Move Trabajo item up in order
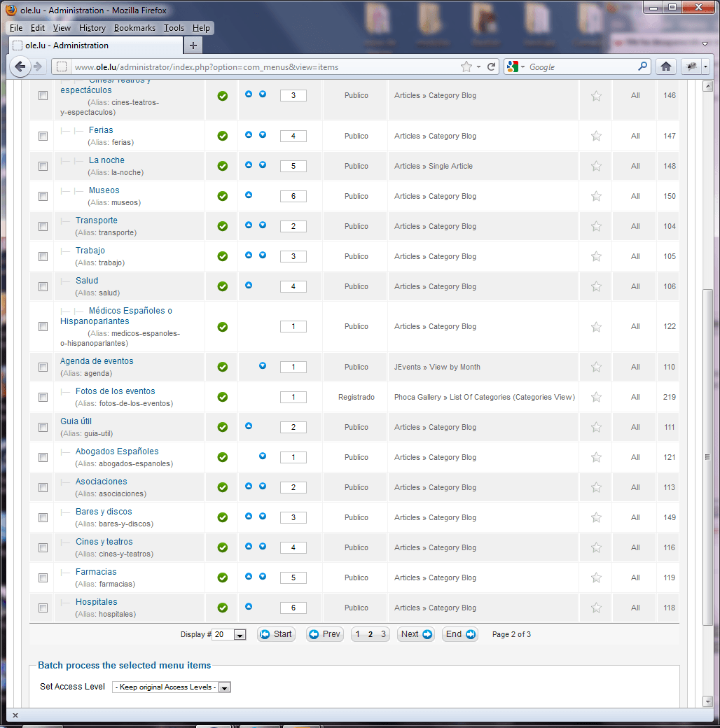 coord(249,255)
